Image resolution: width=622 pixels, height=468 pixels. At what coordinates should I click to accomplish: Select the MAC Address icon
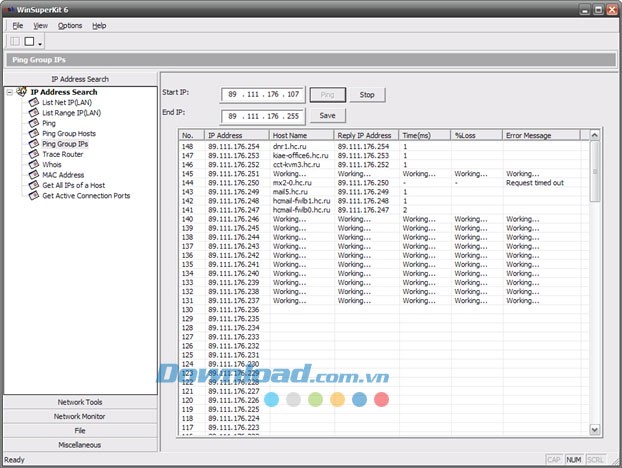(34, 175)
